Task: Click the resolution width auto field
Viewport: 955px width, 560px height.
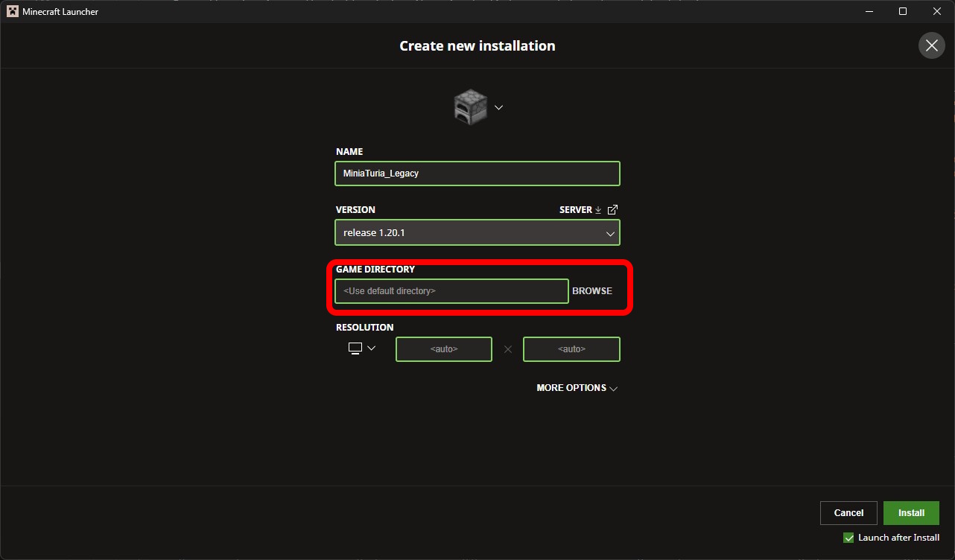Action: [x=444, y=349]
